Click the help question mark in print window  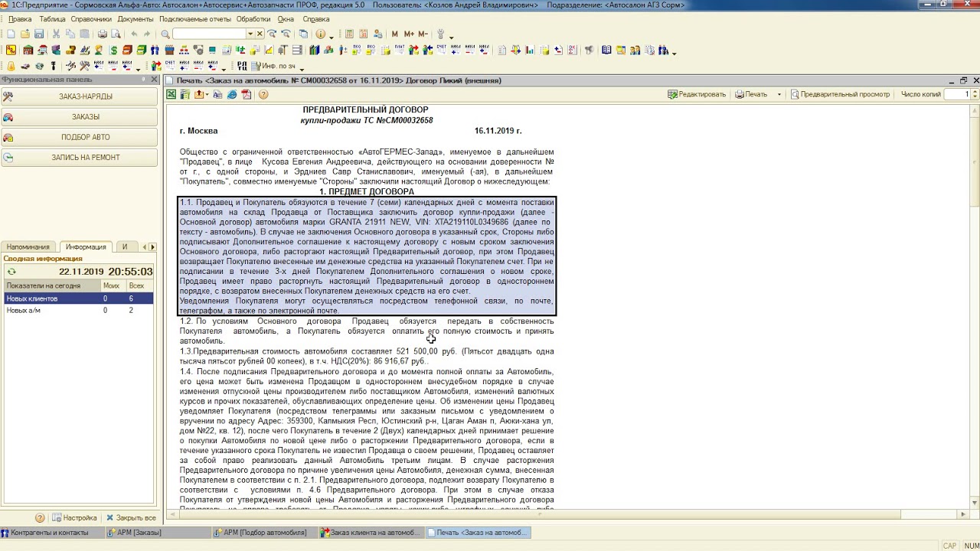point(263,94)
